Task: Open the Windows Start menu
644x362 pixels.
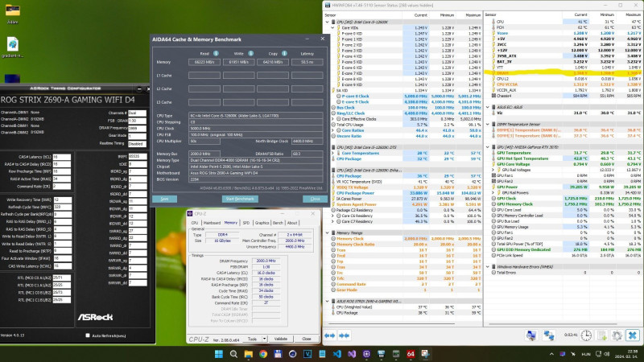Action: pos(218,354)
